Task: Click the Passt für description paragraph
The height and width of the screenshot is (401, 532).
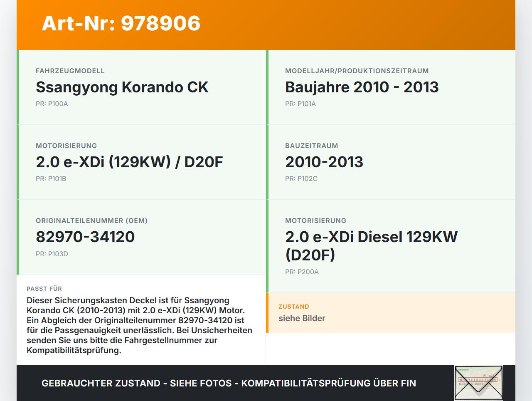Action: point(139,325)
